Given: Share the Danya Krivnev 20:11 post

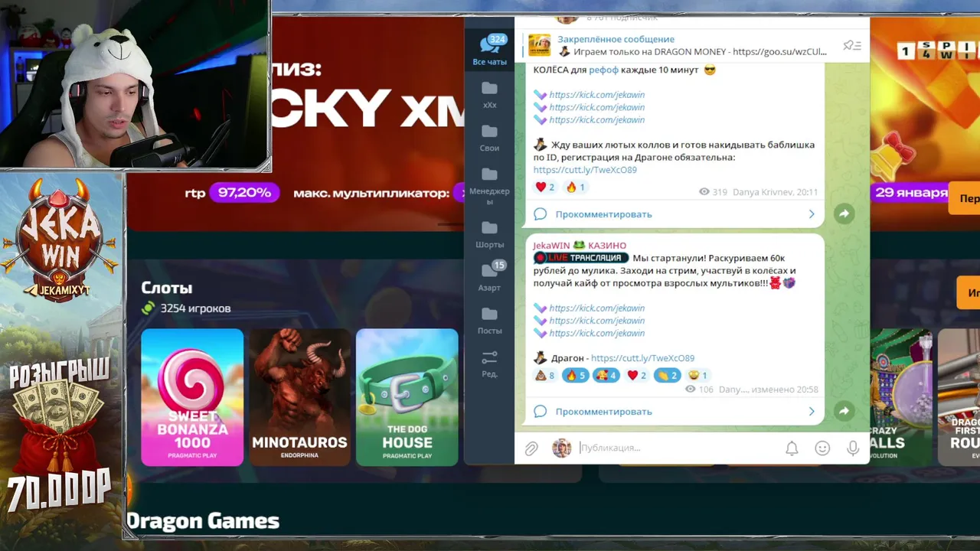Looking at the screenshot, I should coord(844,214).
